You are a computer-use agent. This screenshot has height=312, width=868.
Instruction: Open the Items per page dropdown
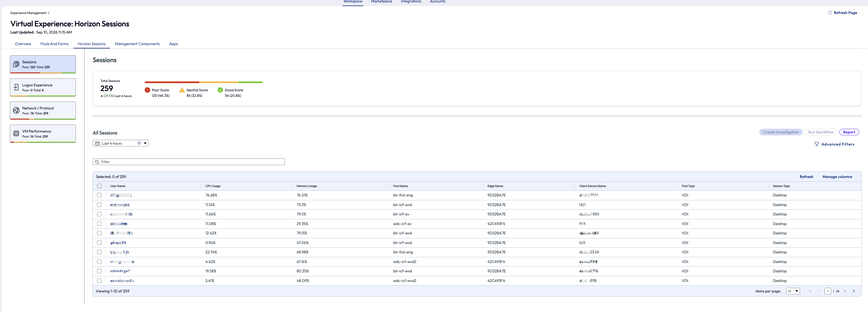(793, 291)
